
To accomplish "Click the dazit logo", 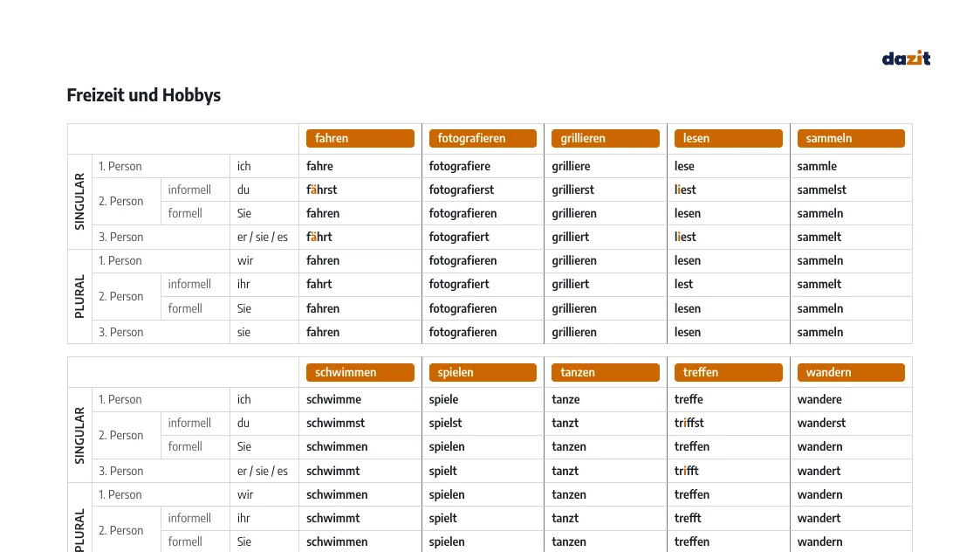I will [x=906, y=59].
